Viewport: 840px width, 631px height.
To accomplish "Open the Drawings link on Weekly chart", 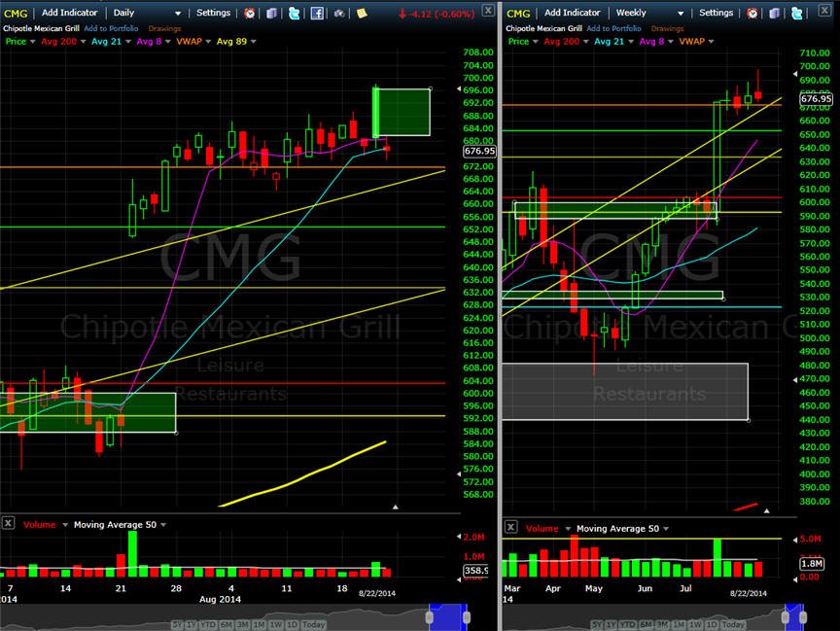I will click(668, 28).
